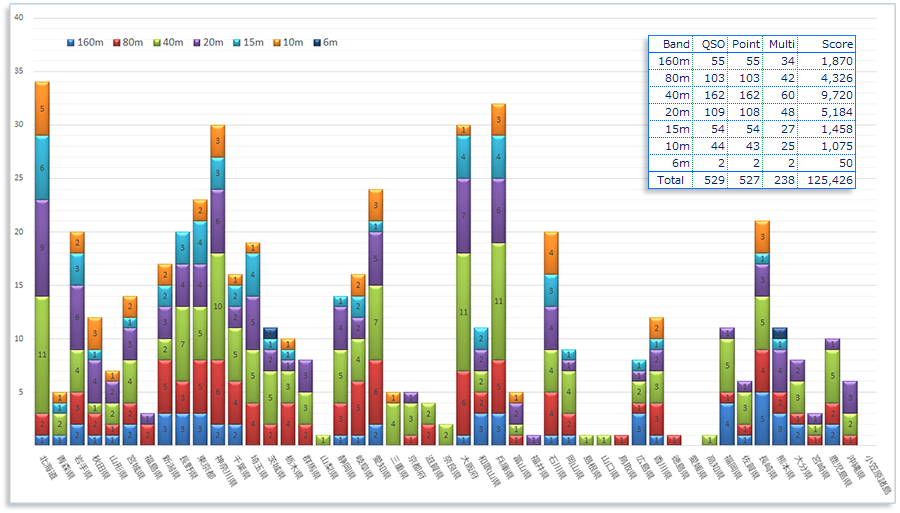Click the Score column header in table
This screenshot has width=900, height=513.
pyautogui.click(x=837, y=44)
